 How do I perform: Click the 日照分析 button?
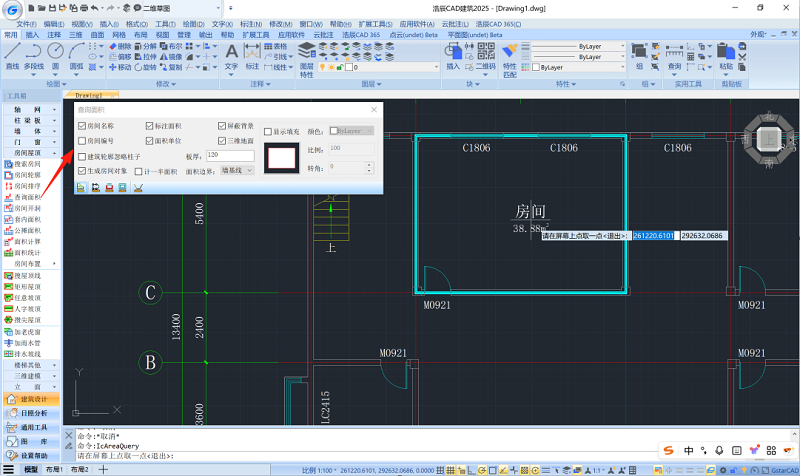[x=30, y=412]
